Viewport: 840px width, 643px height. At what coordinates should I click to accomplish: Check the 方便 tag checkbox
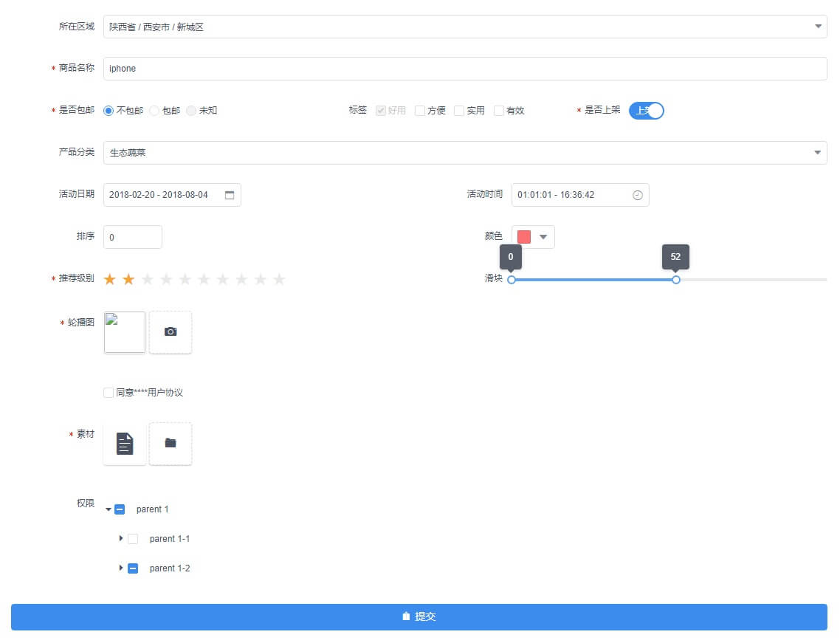coord(420,111)
